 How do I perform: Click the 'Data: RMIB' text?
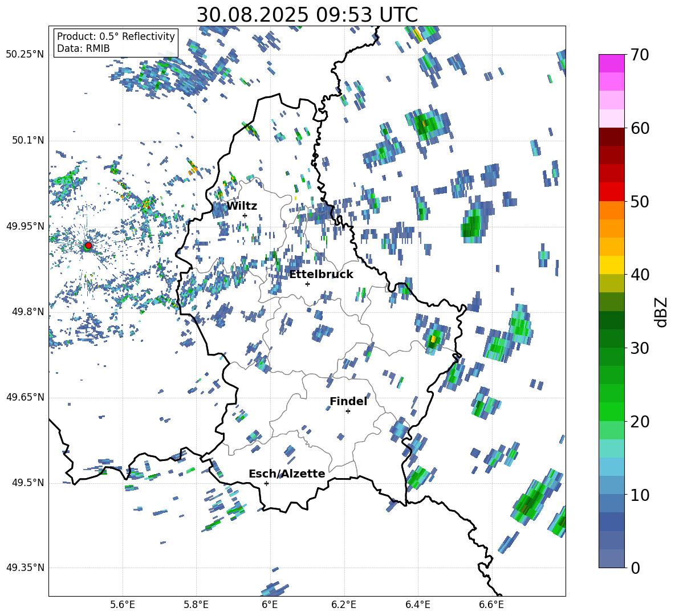(83, 48)
